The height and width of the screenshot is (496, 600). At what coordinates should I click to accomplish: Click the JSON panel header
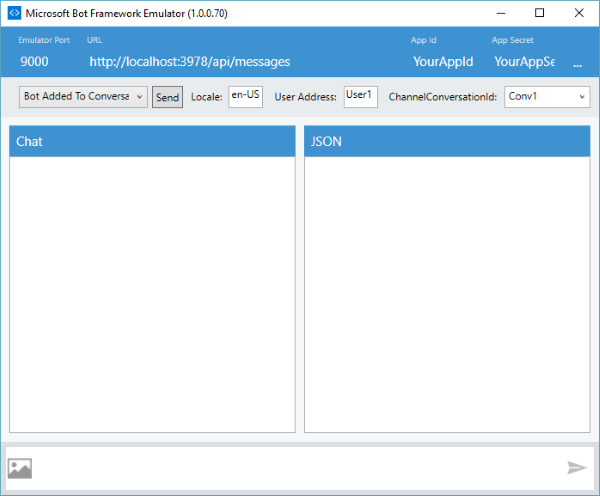click(447, 141)
